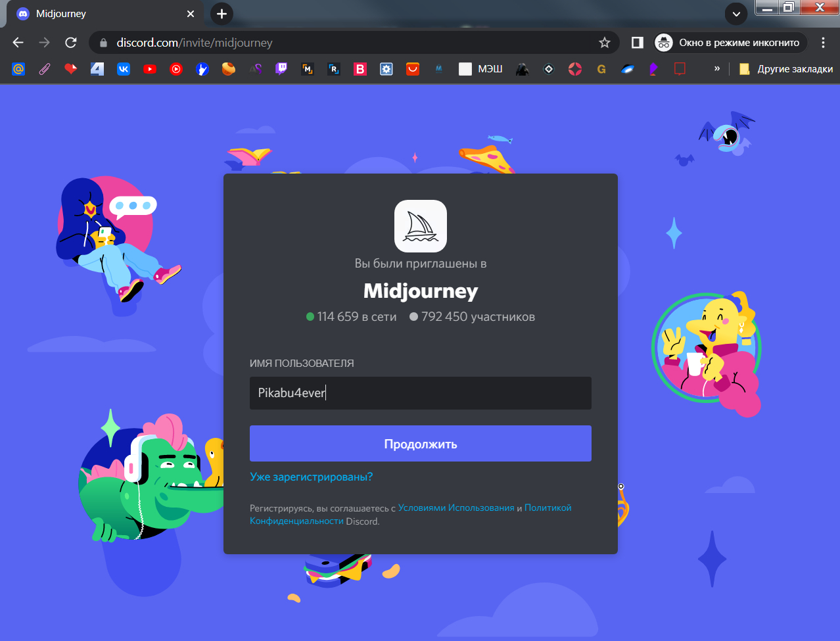
Task: Click the 792 450 участников count
Action: (472, 317)
